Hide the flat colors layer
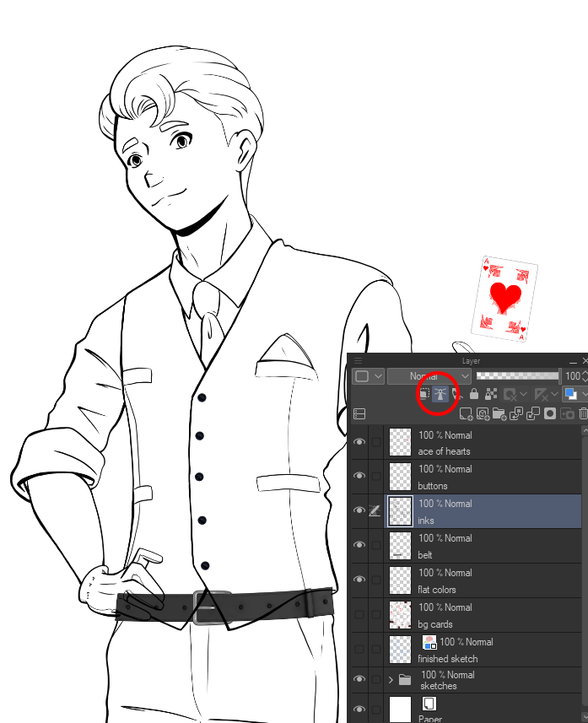 [359, 579]
